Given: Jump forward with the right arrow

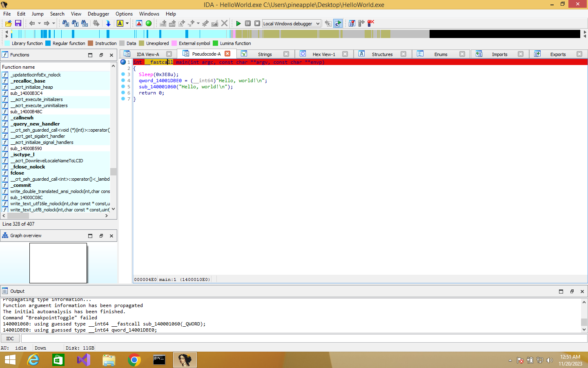Looking at the screenshot, I should [47, 23].
